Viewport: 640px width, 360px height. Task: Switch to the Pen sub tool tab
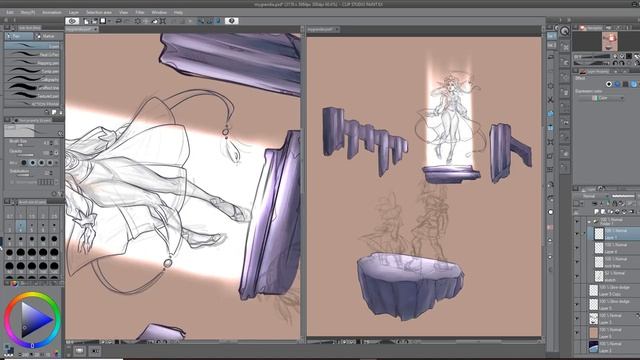[19, 36]
